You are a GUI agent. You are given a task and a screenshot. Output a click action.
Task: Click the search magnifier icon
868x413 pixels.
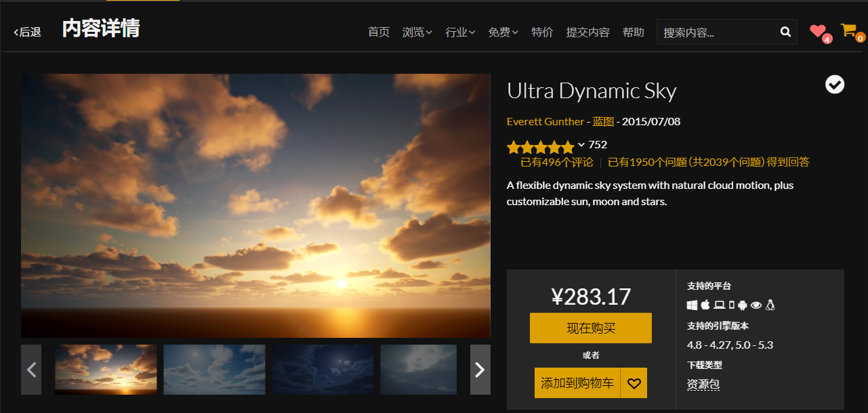click(785, 31)
